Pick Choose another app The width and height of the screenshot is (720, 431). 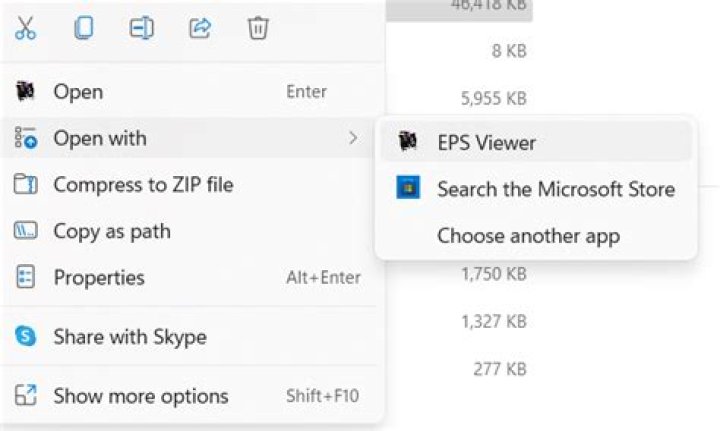point(528,236)
